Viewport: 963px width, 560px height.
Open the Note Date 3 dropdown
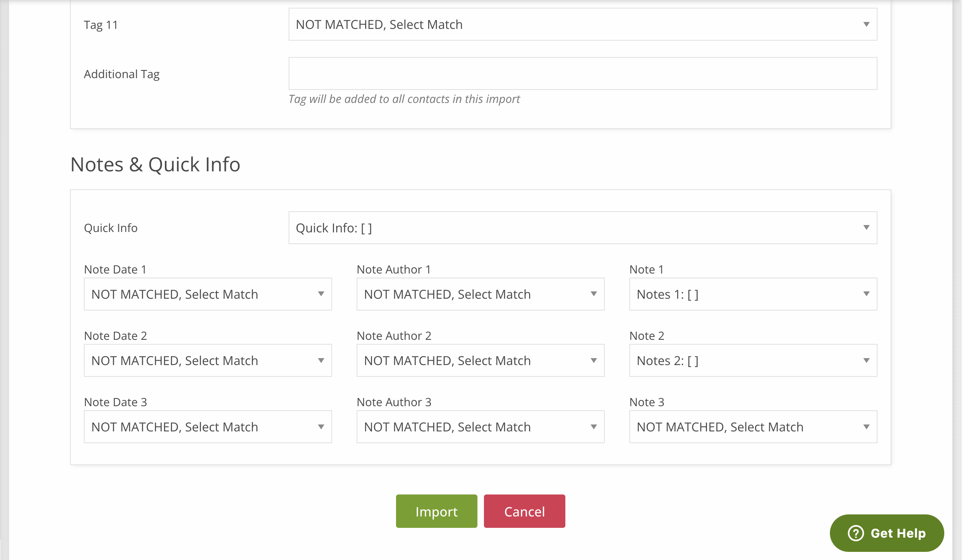208,427
